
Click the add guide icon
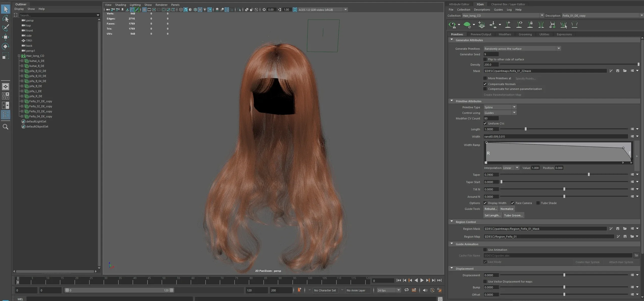[508, 25]
